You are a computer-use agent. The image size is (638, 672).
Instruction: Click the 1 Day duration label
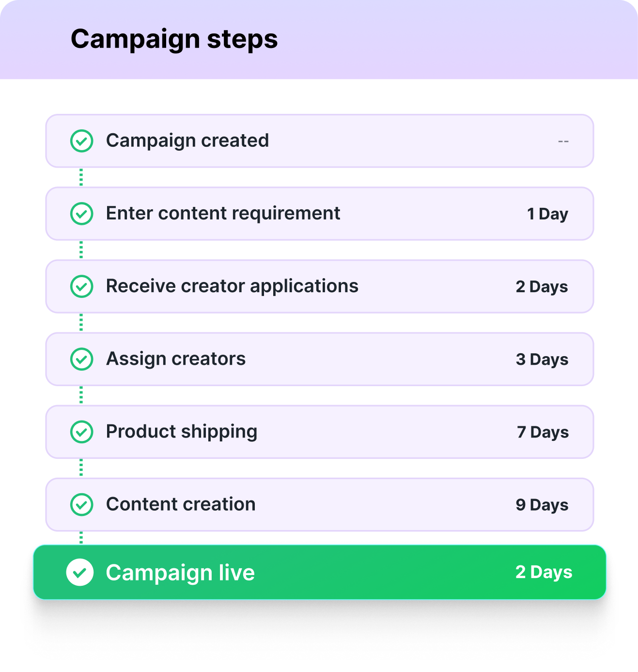(547, 214)
